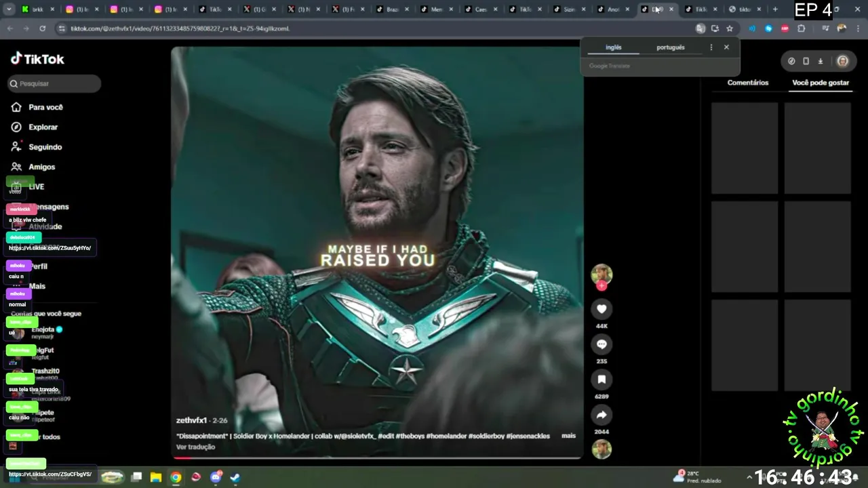Open the red ABP extension icon

coord(785,28)
